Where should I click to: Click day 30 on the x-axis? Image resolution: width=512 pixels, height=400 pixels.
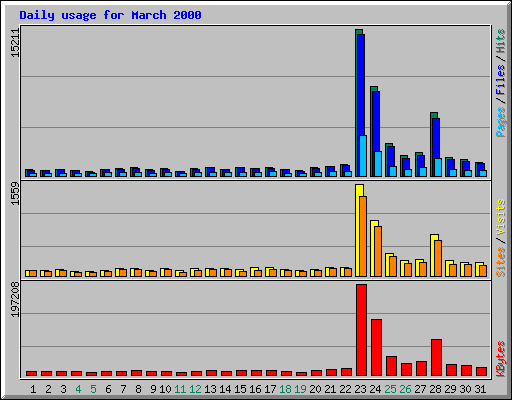(x=465, y=389)
